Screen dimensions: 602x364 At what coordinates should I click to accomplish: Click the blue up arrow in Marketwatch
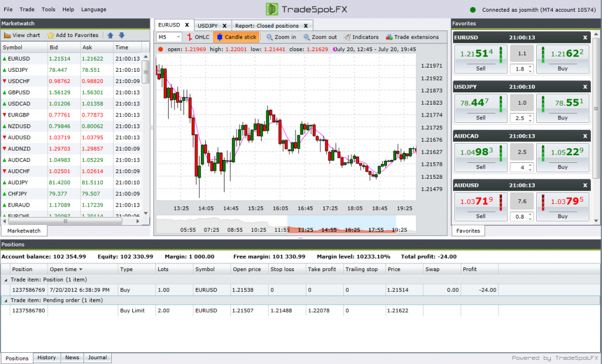click(x=110, y=35)
